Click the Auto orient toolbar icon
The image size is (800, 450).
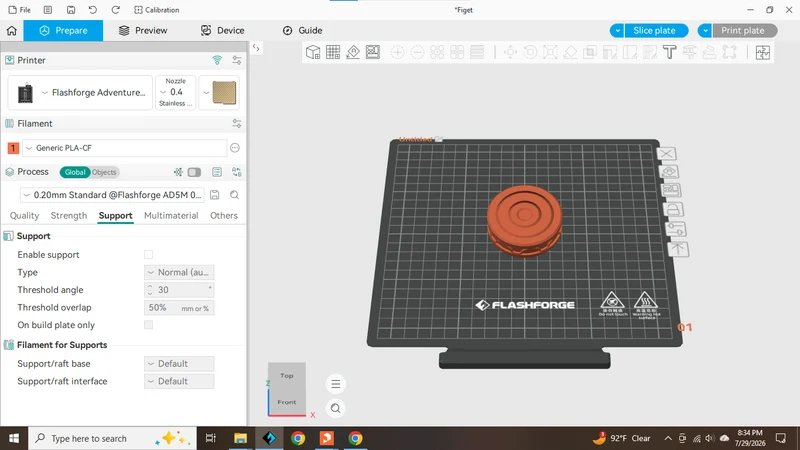click(x=353, y=52)
